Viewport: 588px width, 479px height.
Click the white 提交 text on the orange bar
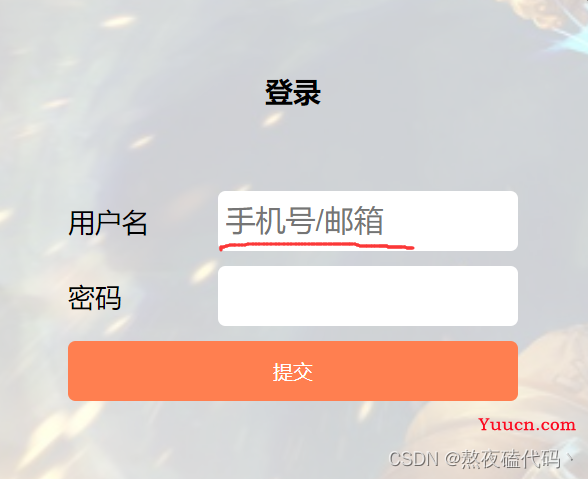[x=293, y=372]
